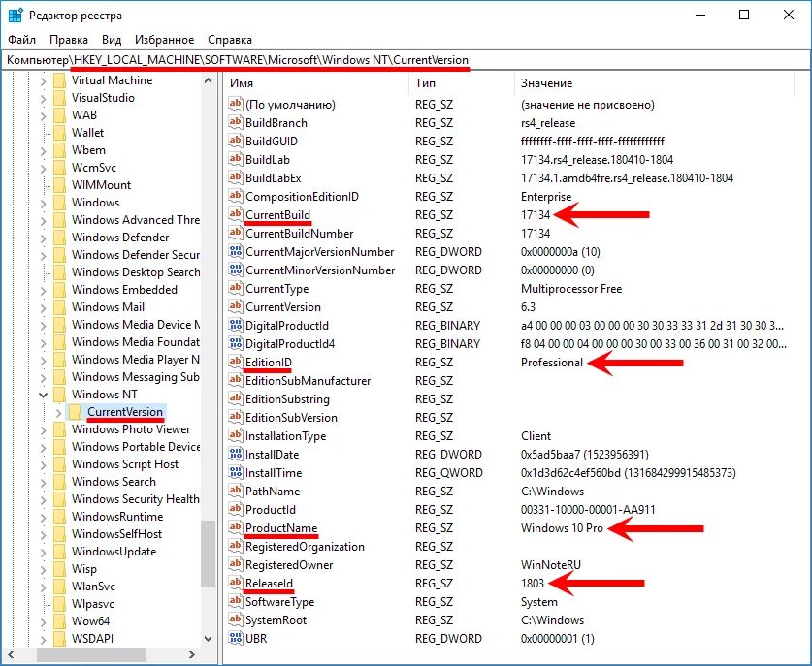This screenshot has width=812, height=666.
Task: Expand the VisualStudio key
Action: 44,98
